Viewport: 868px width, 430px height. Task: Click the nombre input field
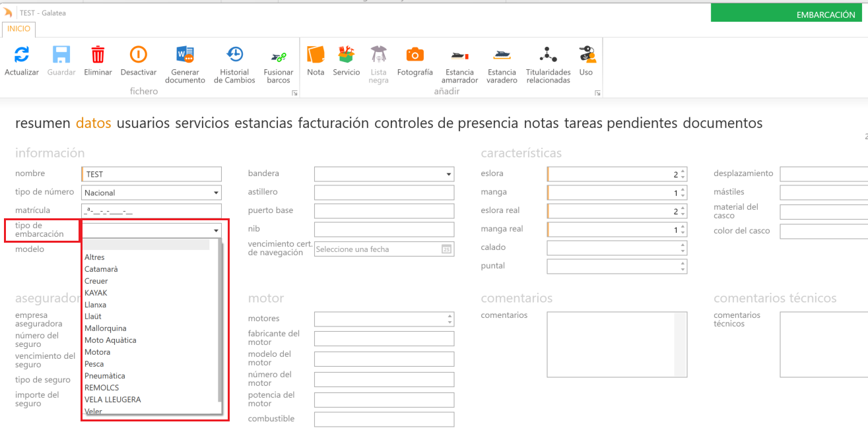tap(152, 174)
